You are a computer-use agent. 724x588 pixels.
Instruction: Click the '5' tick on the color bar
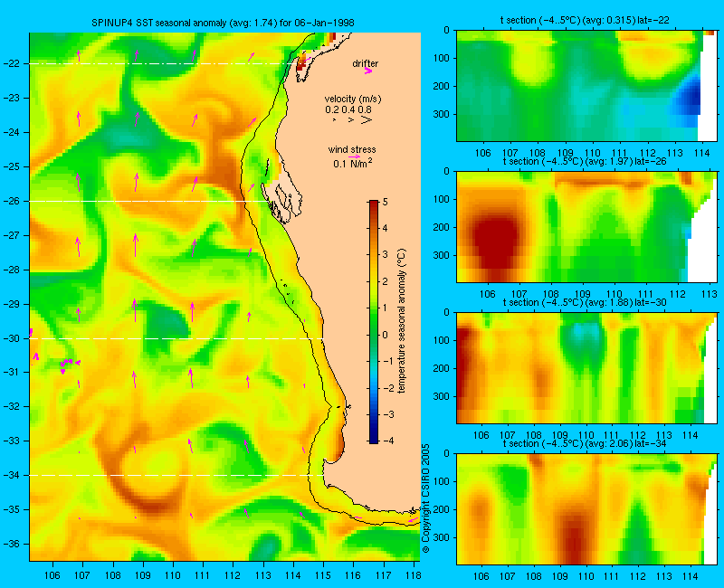(386, 202)
